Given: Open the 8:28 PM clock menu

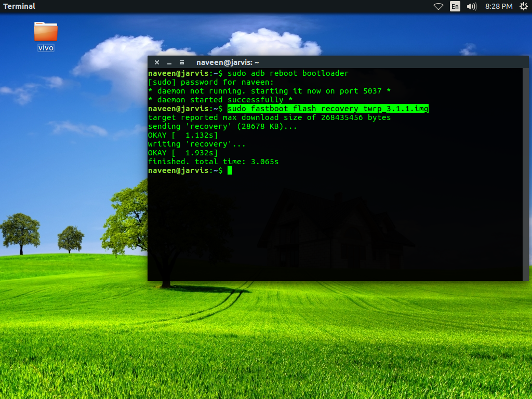Looking at the screenshot, I should point(499,6).
